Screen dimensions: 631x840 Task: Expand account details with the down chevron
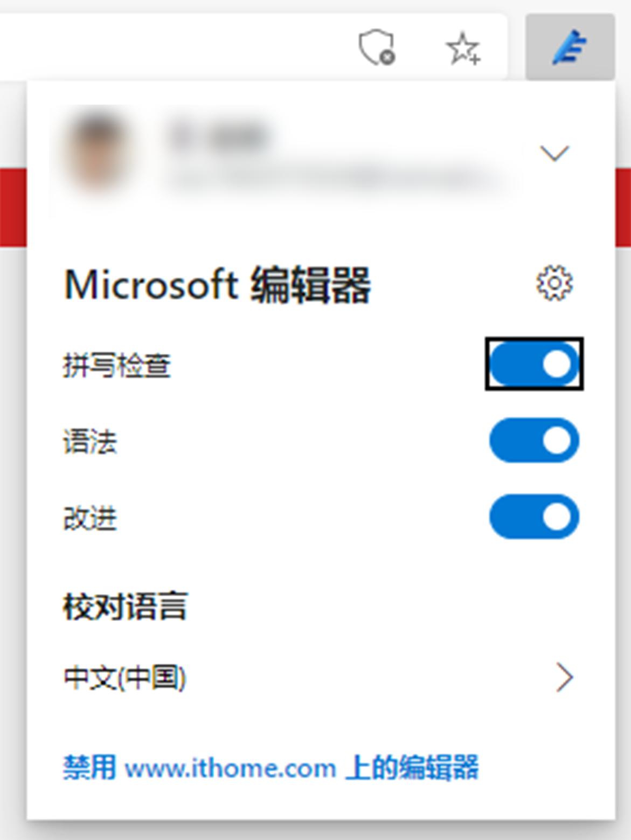[554, 153]
